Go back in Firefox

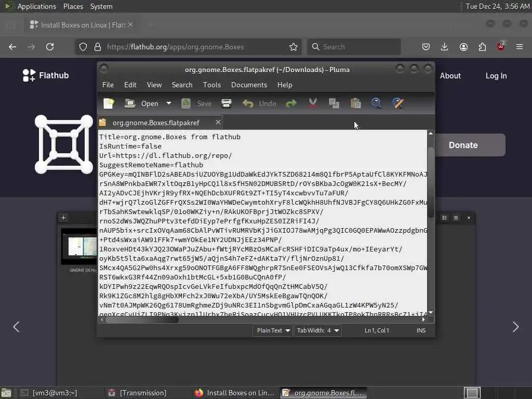click(12, 47)
